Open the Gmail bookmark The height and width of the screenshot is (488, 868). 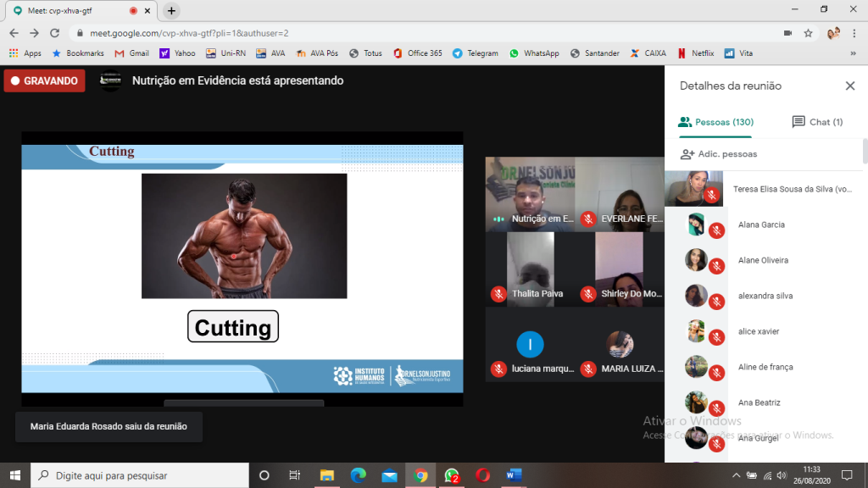131,53
